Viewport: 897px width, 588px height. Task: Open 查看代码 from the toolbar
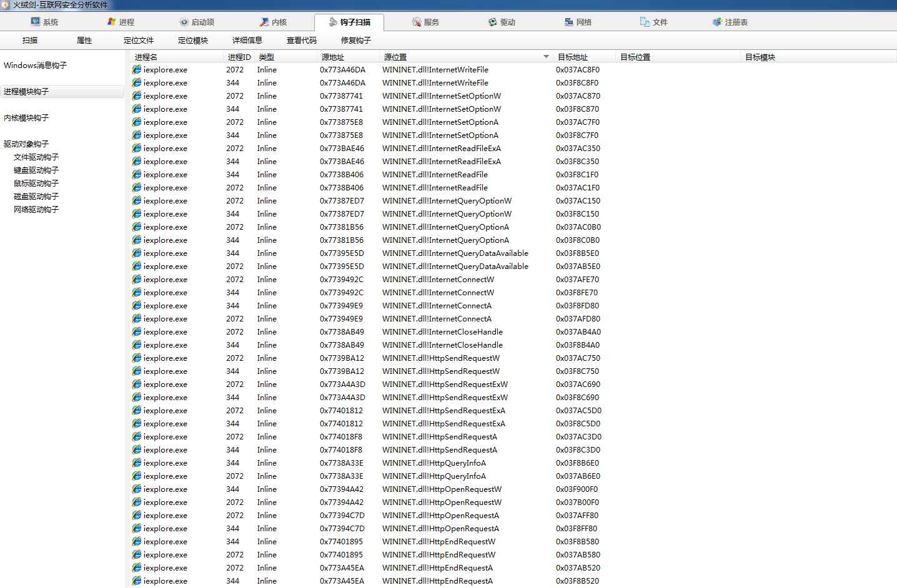302,41
